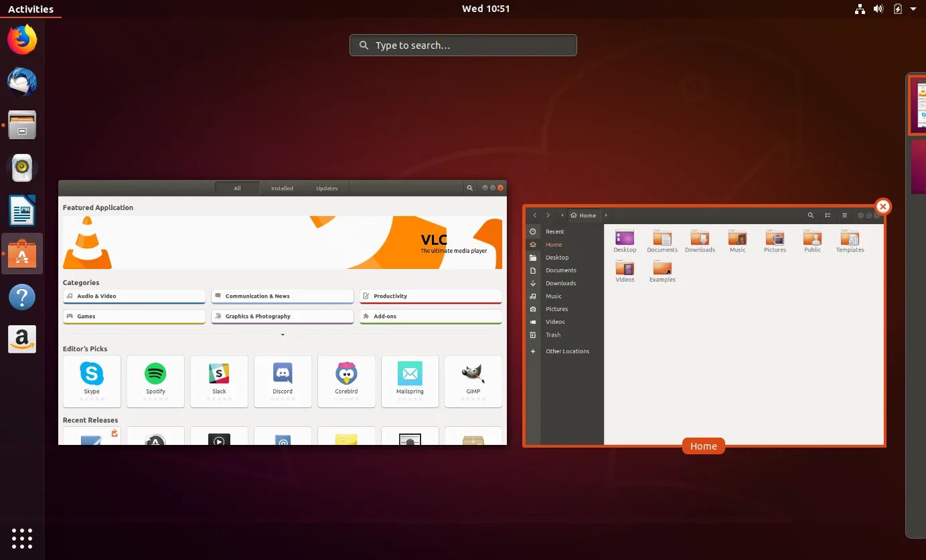Select the Templates folder icon
Image resolution: width=926 pixels, height=560 pixels.
[850, 241]
